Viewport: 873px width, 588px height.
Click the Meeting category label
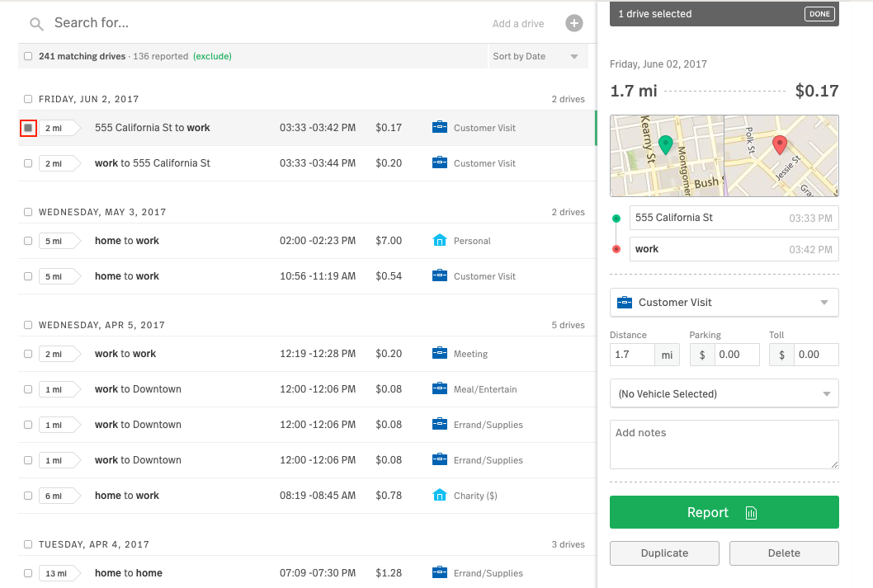click(470, 354)
